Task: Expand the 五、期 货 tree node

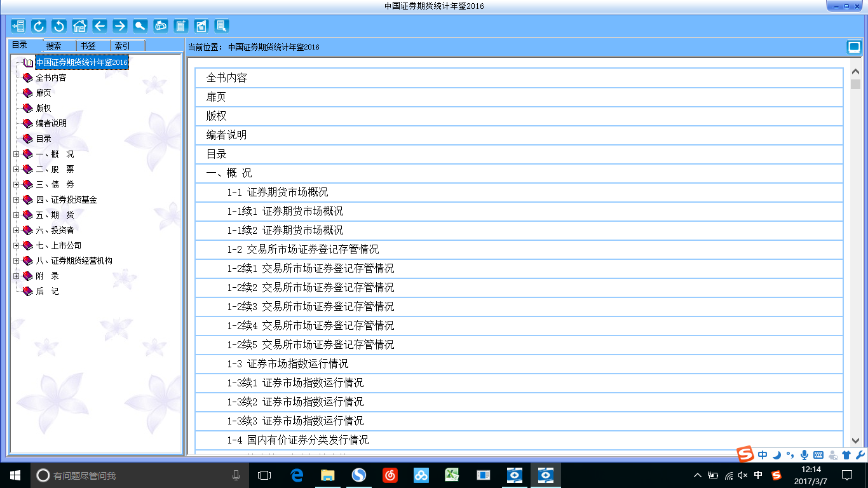Action: pos(17,215)
